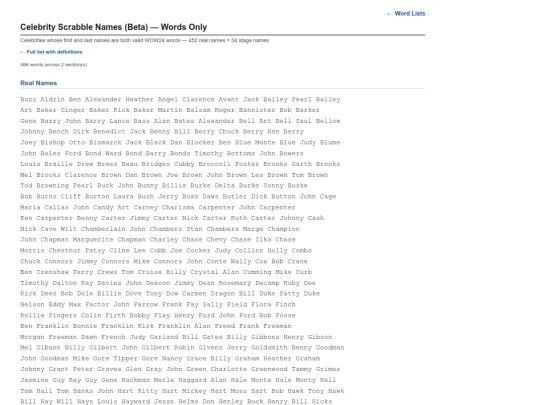Image resolution: width=540 pixels, height=405 pixels.
Task: Click the name Morgan Freeman
Action: (49, 337)
